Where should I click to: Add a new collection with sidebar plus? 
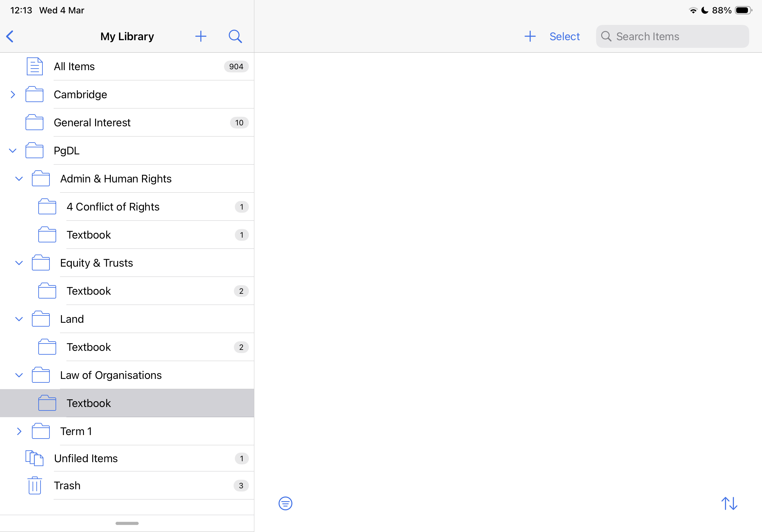coord(200,36)
